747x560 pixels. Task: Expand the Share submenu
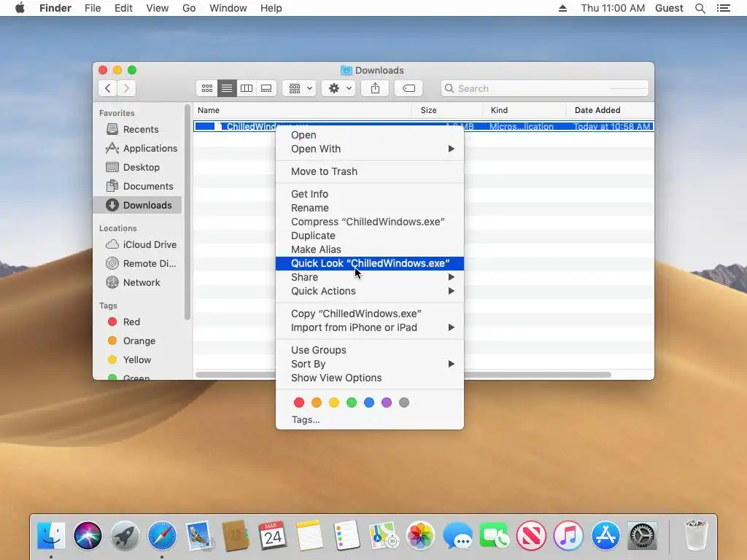370,277
